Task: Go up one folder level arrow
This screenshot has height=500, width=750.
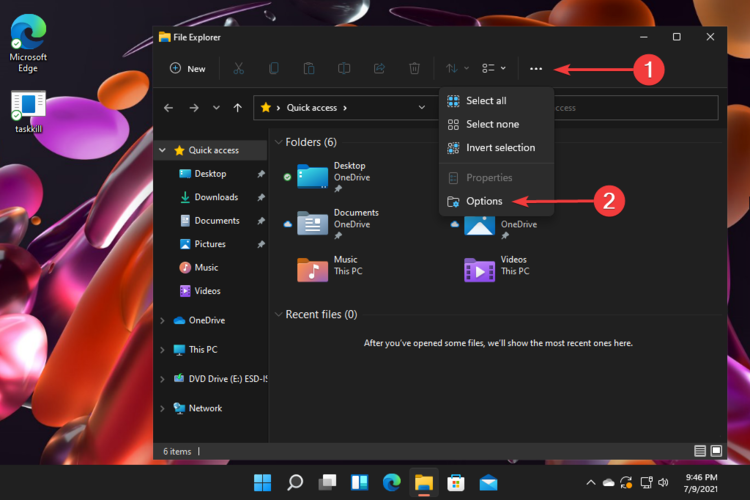Action: click(x=237, y=108)
